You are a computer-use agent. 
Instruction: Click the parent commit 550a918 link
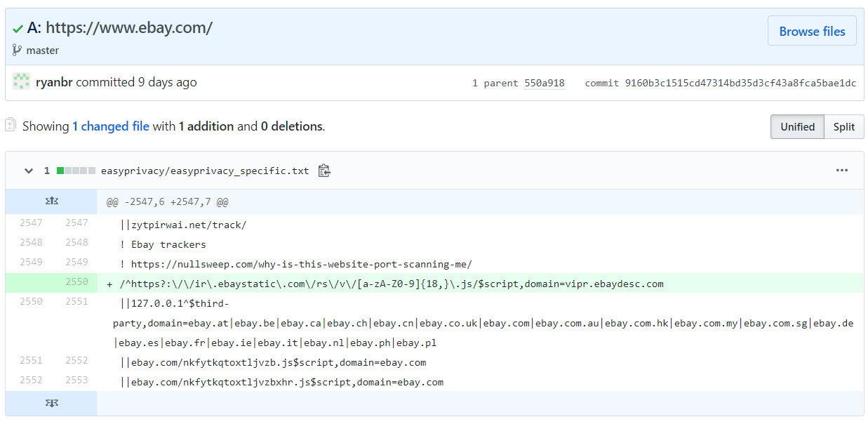(545, 83)
